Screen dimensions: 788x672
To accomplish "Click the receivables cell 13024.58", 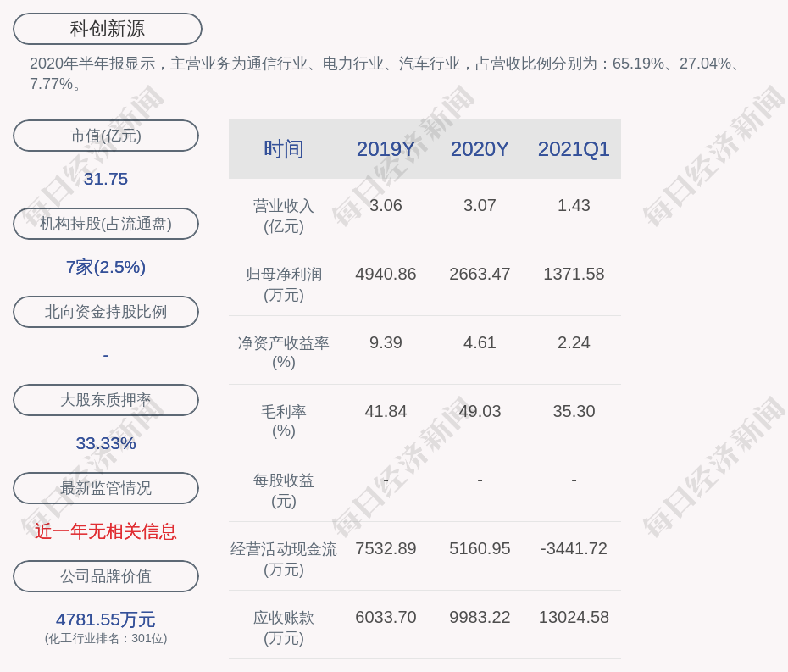I will click(x=574, y=617).
